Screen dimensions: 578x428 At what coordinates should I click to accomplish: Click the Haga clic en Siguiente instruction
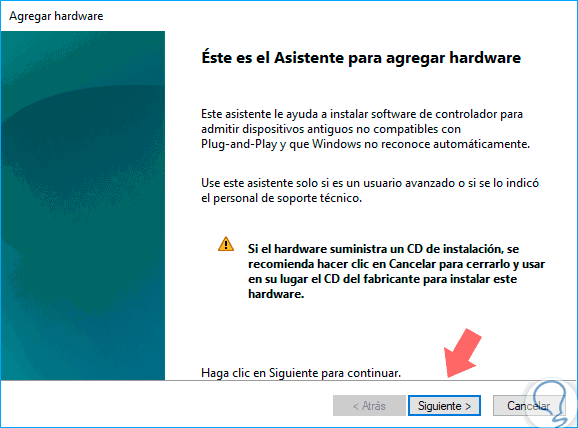pos(301,373)
